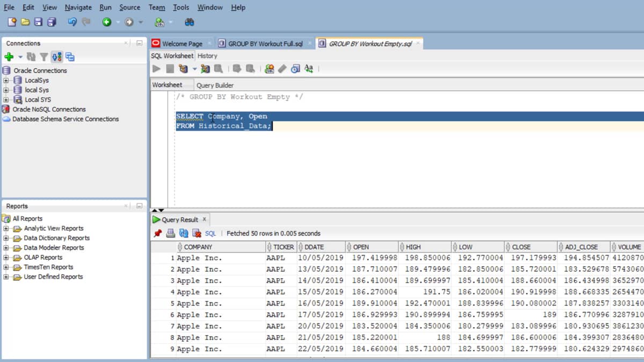This screenshot has width=644, height=362.
Task: Click the Open folder icon in main toolbar
Action: [x=25, y=22]
